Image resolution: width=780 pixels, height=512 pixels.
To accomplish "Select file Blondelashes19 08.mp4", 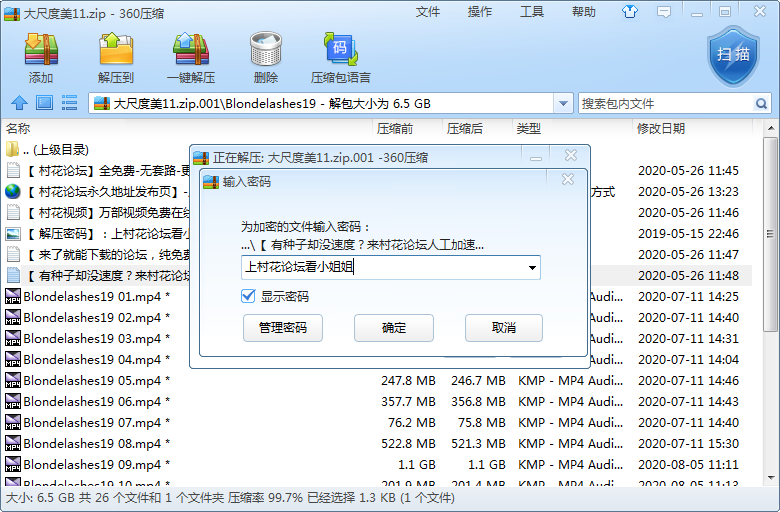I will pos(97,444).
